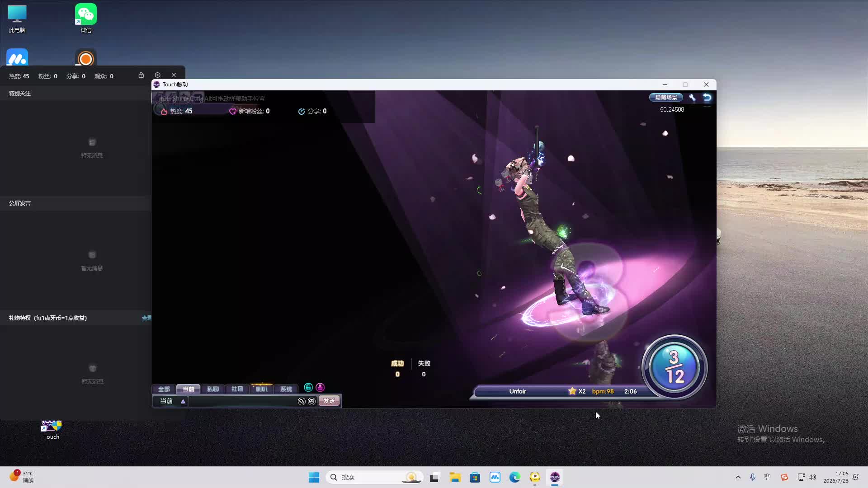The width and height of the screenshot is (868, 488).
Task: Click the blue return arrow icon
Action: pos(707,98)
